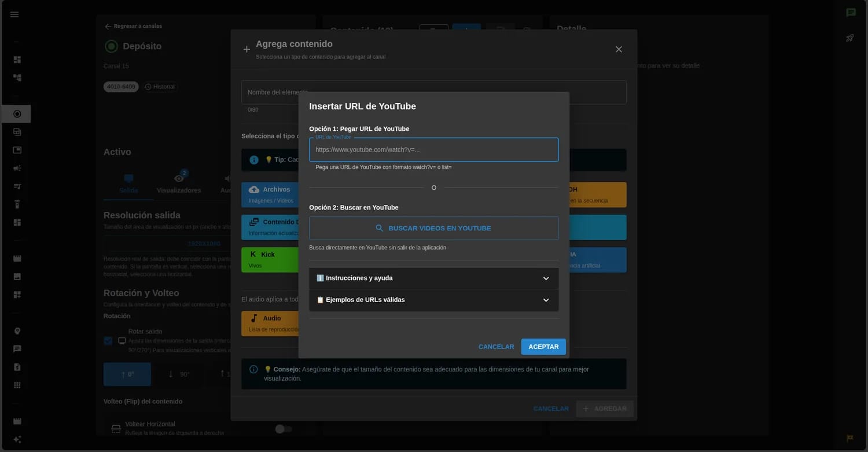Choose the Archivos content type card
The height and width of the screenshot is (452, 868).
pyautogui.click(x=270, y=195)
